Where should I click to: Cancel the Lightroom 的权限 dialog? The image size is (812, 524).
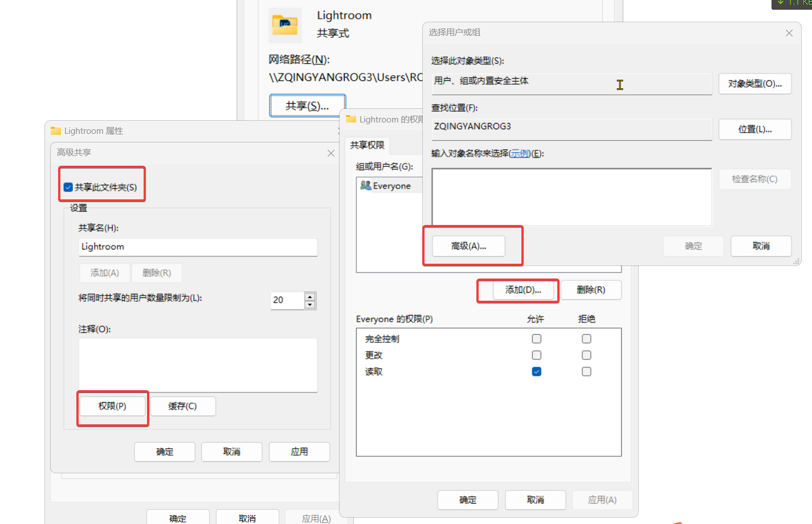tap(535, 500)
